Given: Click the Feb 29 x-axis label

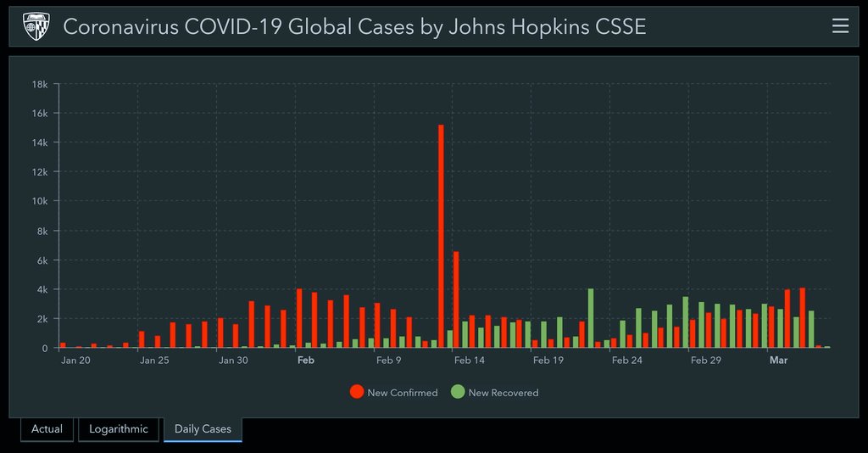Looking at the screenshot, I should coord(706,360).
